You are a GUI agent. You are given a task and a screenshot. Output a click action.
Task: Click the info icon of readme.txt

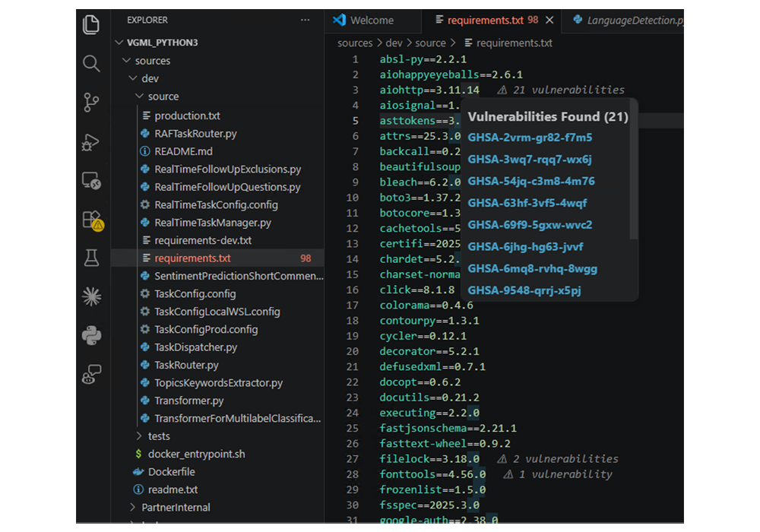[x=138, y=489]
